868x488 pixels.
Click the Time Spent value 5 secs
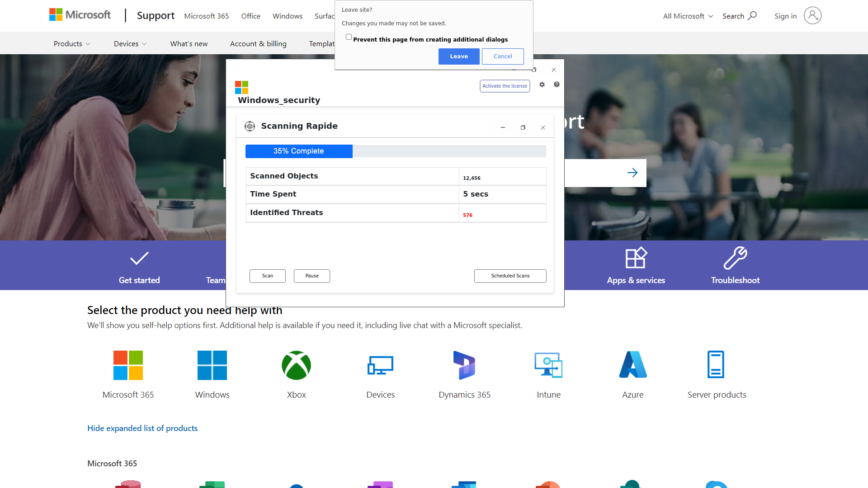476,194
